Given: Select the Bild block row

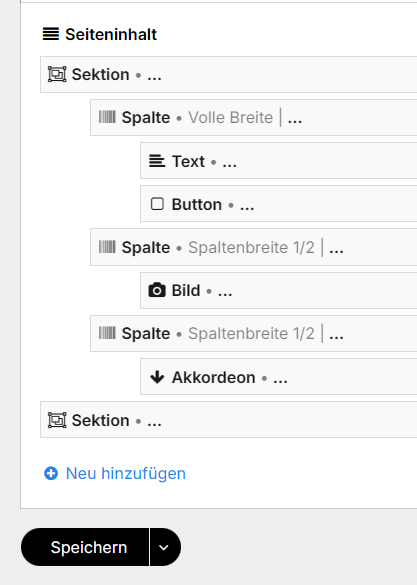Looking at the screenshot, I should coord(279,290).
